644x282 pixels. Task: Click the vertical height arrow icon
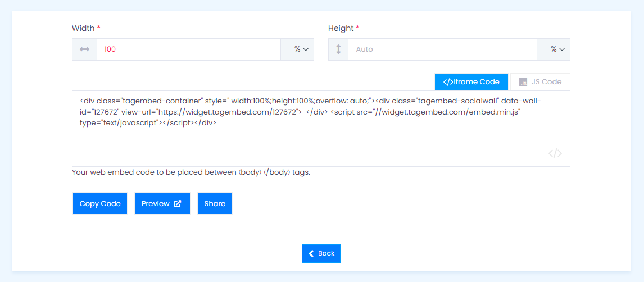click(338, 49)
